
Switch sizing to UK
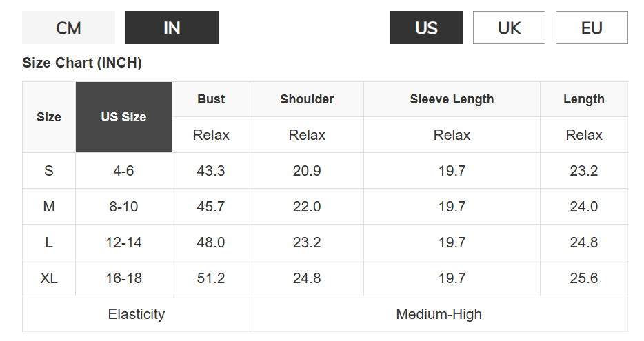coord(509,28)
